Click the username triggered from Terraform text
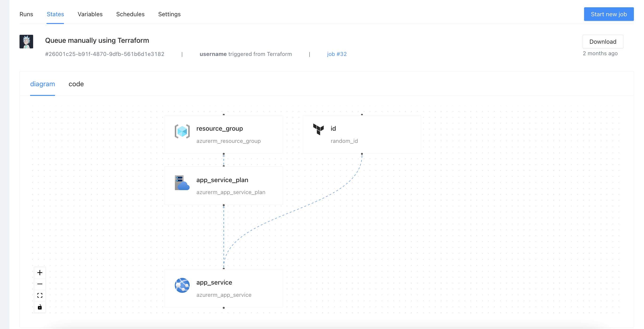 [246, 54]
